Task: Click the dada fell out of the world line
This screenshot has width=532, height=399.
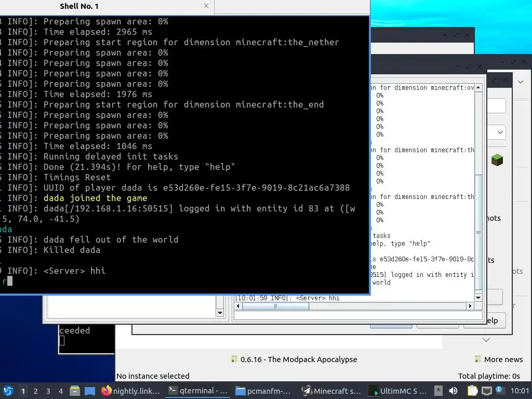Action: [x=111, y=240]
